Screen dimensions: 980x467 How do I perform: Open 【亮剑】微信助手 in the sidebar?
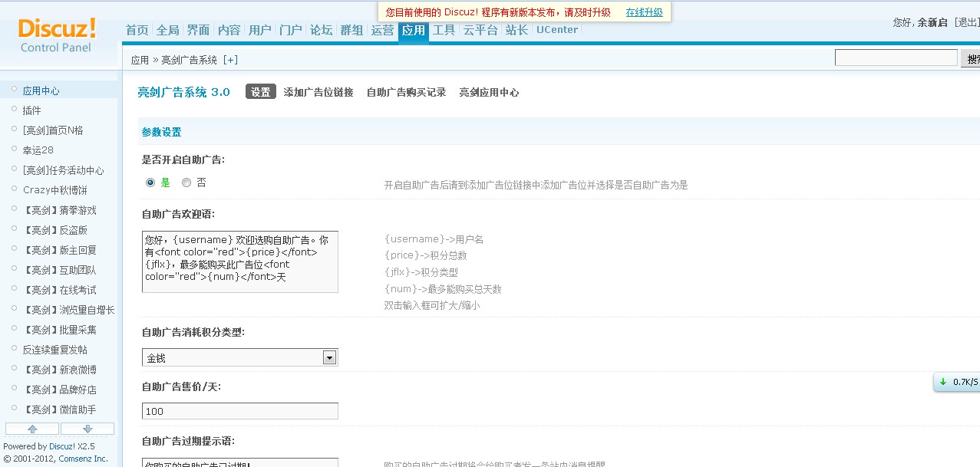coord(60,409)
